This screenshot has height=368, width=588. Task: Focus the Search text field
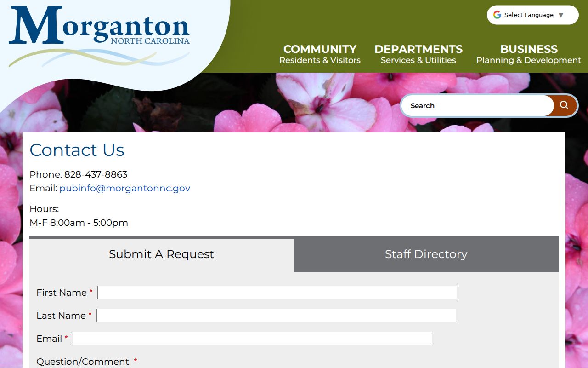pos(478,106)
